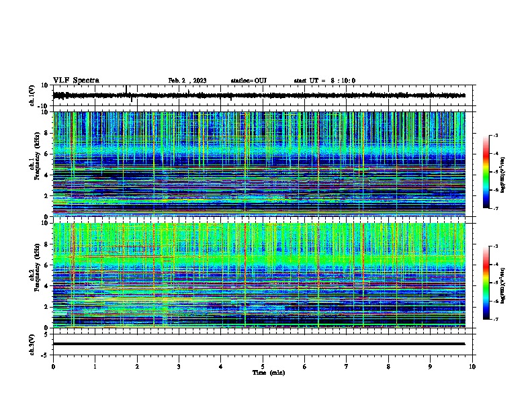Screen dimensions: 532x411
Task: Click the time-axis tick label "0"
Action: [53, 367]
